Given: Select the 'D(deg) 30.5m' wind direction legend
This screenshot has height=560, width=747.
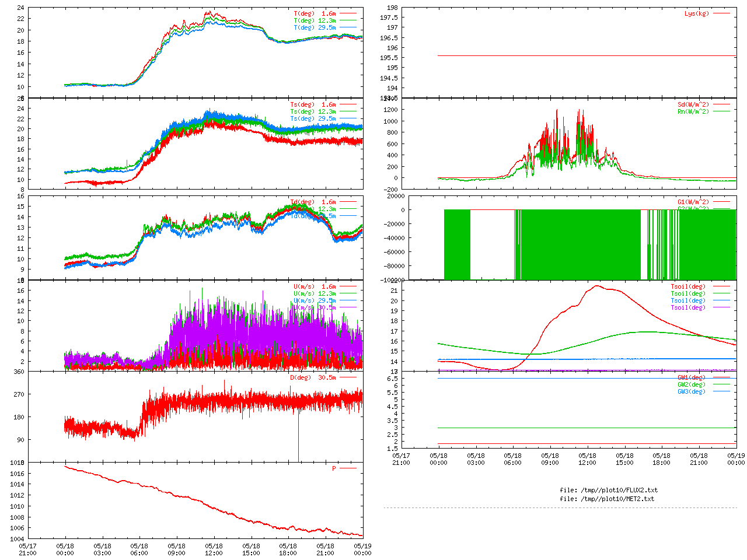Looking at the screenshot, I should [x=313, y=377].
